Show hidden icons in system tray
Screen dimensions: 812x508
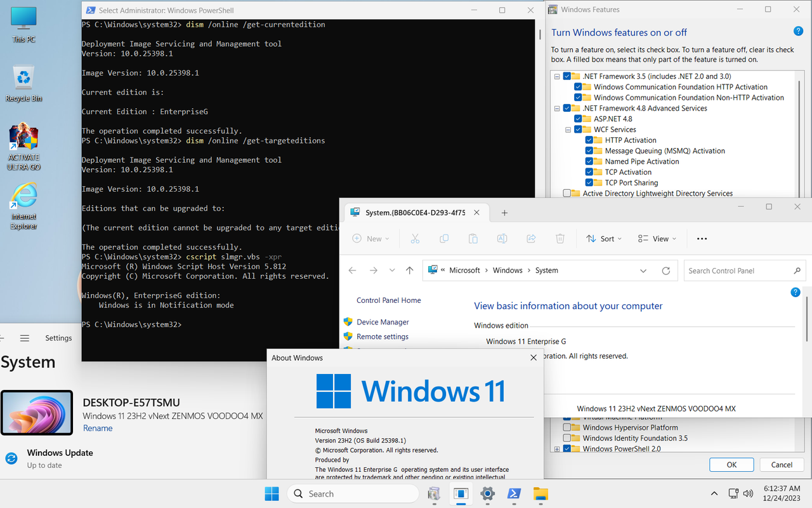tap(714, 493)
